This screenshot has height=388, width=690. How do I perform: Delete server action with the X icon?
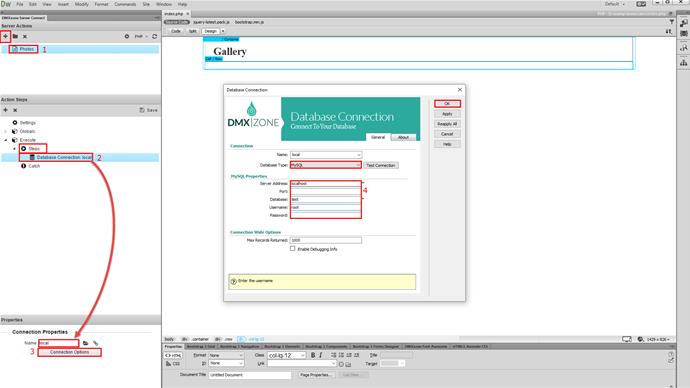[25, 37]
